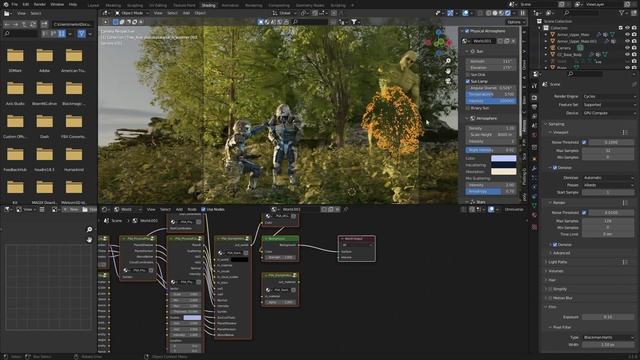Open the viewport Add menu
The image size is (640, 360).
point(186,13)
